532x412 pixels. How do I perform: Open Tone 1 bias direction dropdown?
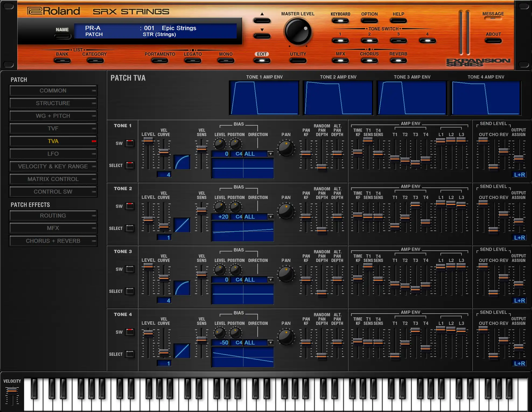click(271, 154)
